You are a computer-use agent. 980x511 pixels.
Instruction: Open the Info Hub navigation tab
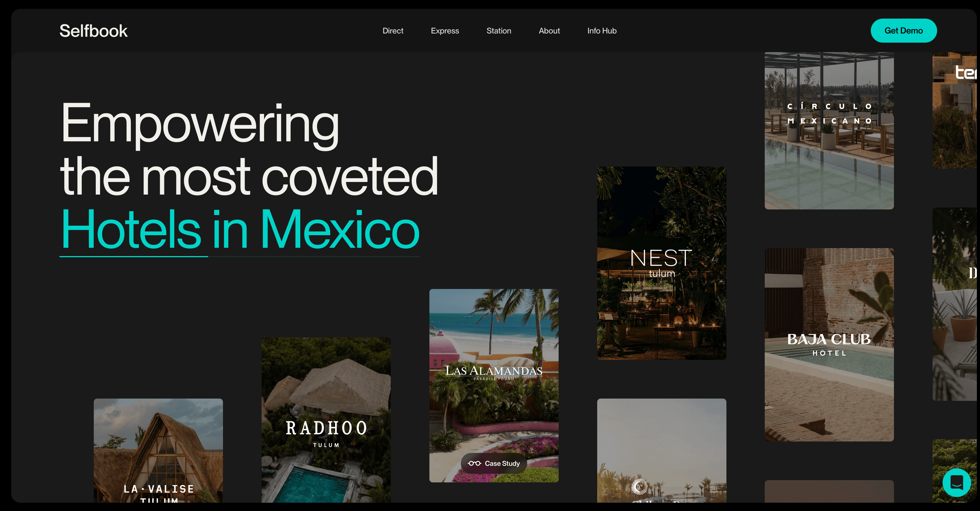tap(601, 31)
